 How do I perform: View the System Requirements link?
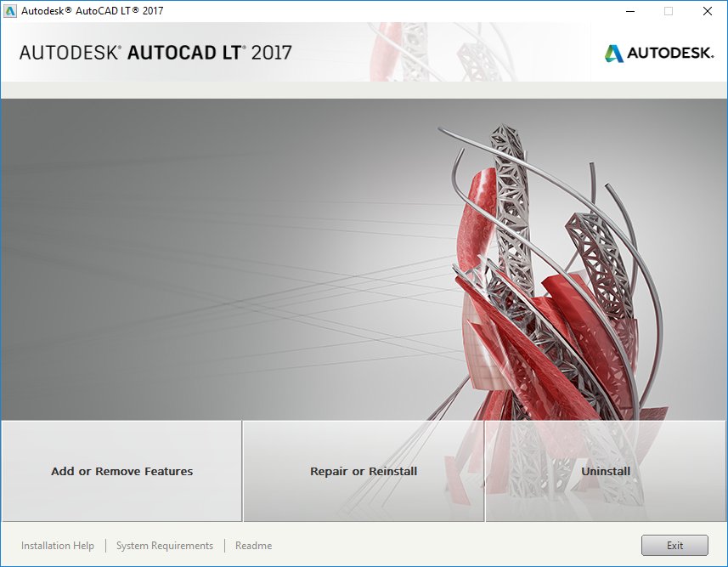coord(164,545)
